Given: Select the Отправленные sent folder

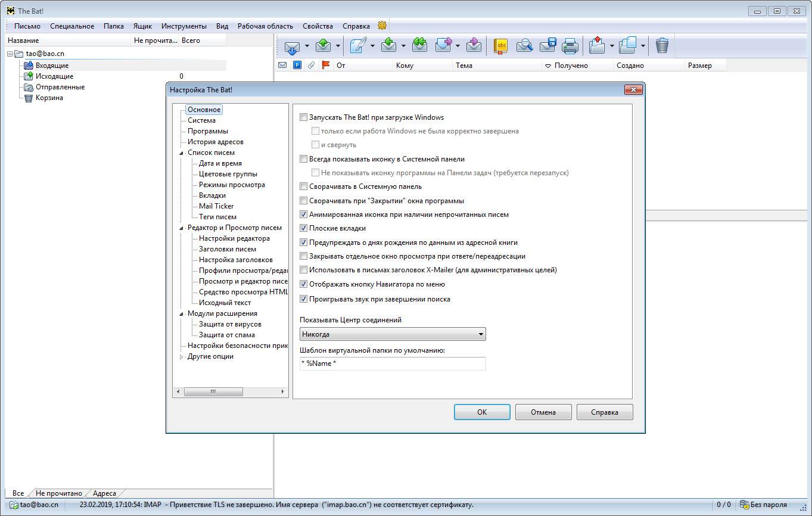Looking at the screenshot, I should pos(60,87).
